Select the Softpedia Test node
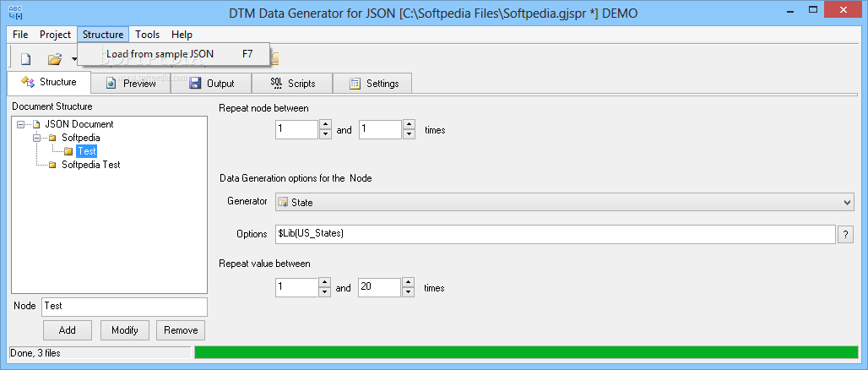Image resolution: width=868 pixels, height=370 pixels. click(91, 165)
